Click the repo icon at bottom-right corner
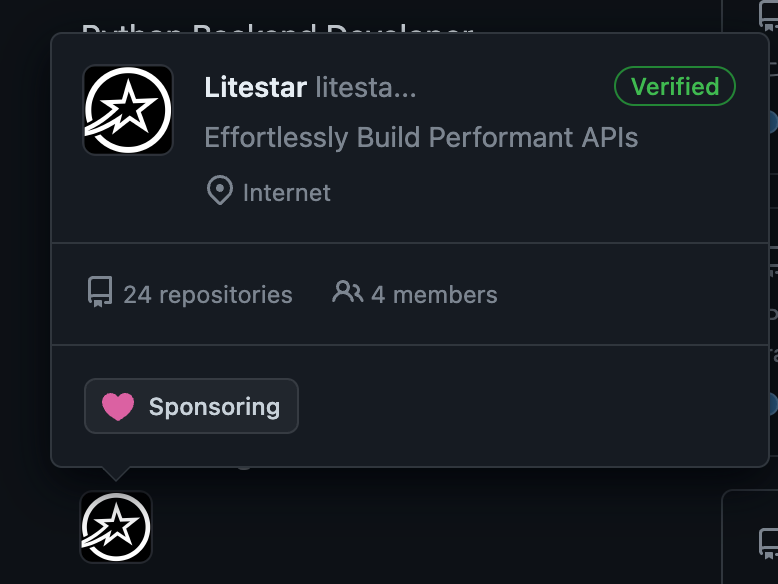The width and height of the screenshot is (778, 584). [768, 543]
